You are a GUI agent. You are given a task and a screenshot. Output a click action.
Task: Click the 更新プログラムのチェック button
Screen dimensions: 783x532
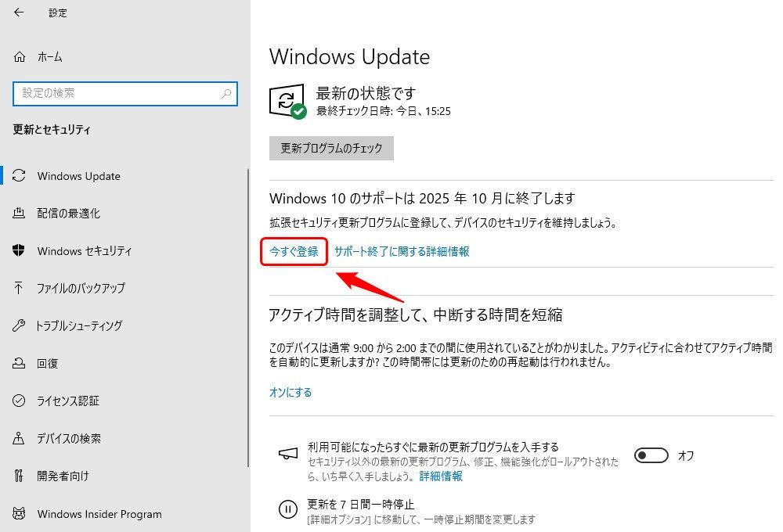(x=331, y=148)
